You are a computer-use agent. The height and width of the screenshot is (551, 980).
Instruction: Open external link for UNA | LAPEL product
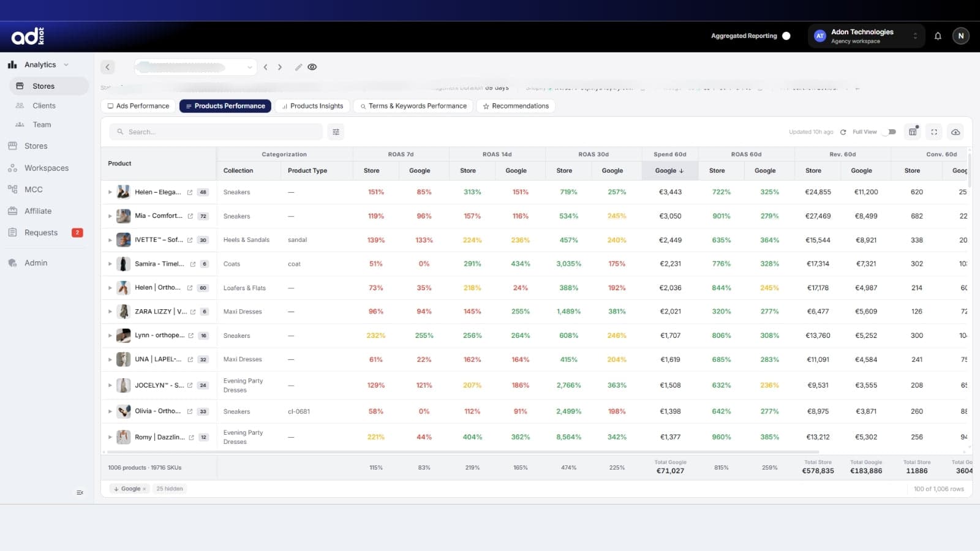pos(190,359)
